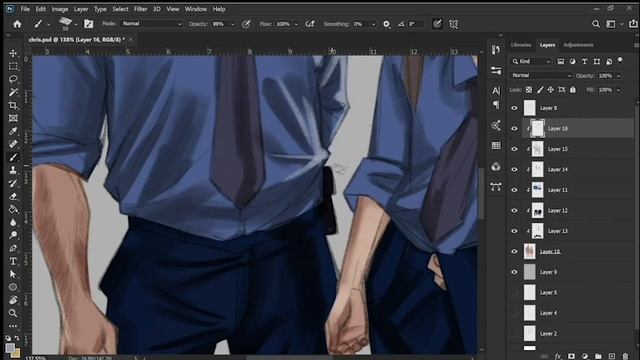Open symmetry paint butterfly options
Viewport: 640px width, 360px height.
point(453,24)
